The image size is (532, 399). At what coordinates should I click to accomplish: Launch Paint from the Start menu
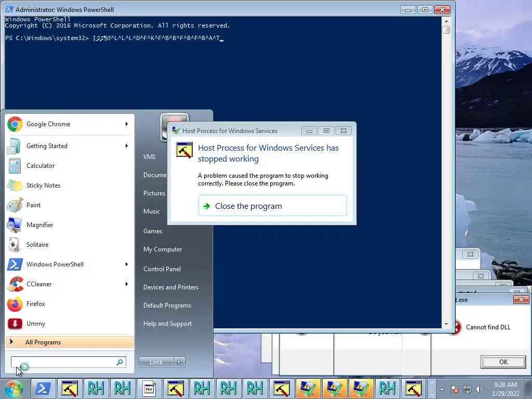70,205
